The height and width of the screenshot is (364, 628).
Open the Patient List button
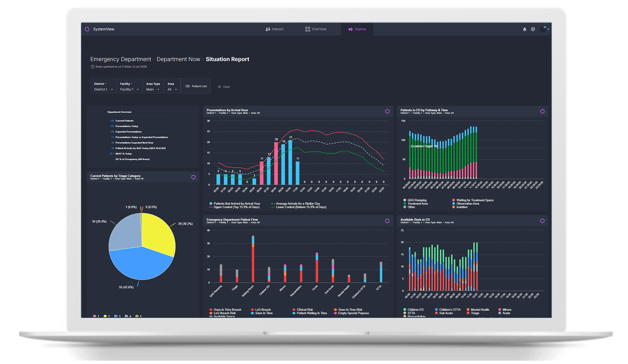point(196,86)
